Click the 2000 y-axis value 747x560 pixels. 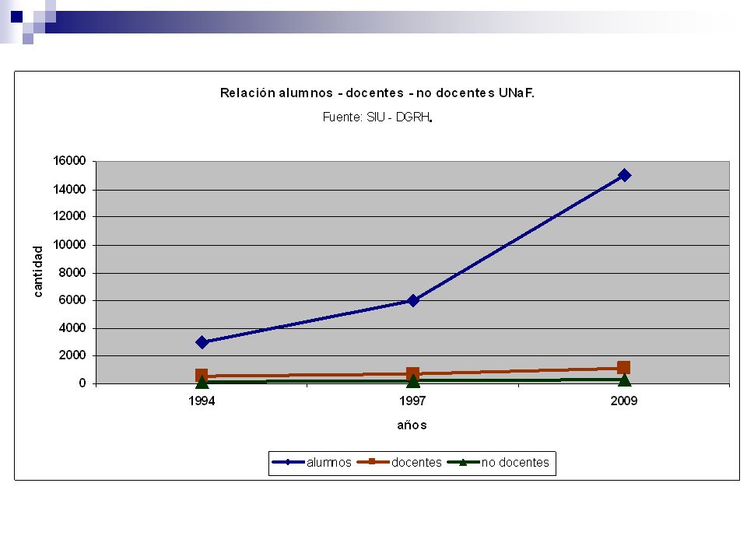pyautogui.click(x=72, y=355)
